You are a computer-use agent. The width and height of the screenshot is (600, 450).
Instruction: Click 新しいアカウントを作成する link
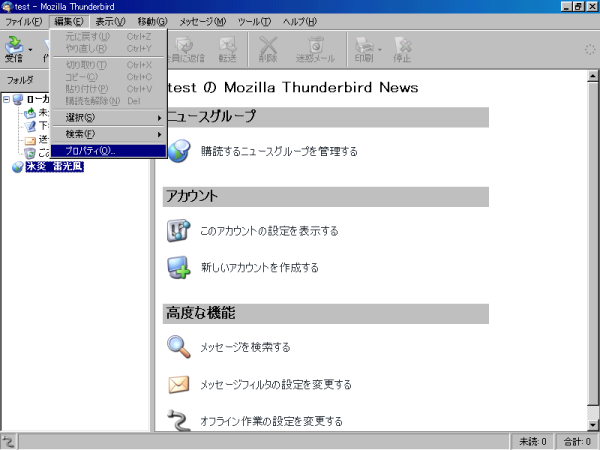point(260,267)
